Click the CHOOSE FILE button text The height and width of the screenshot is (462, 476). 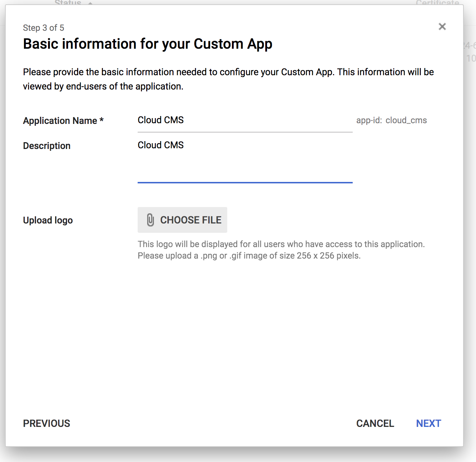click(x=191, y=220)
